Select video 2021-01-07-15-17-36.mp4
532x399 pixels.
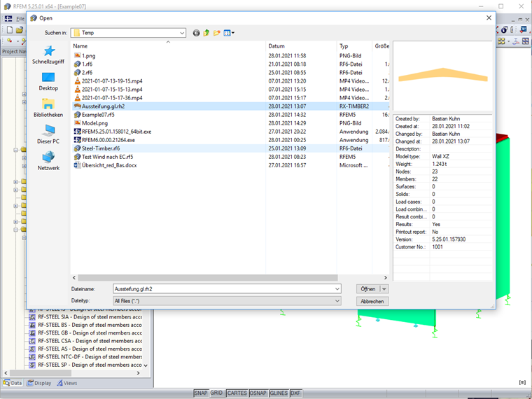pyautogui.click(x=112, y=98)
